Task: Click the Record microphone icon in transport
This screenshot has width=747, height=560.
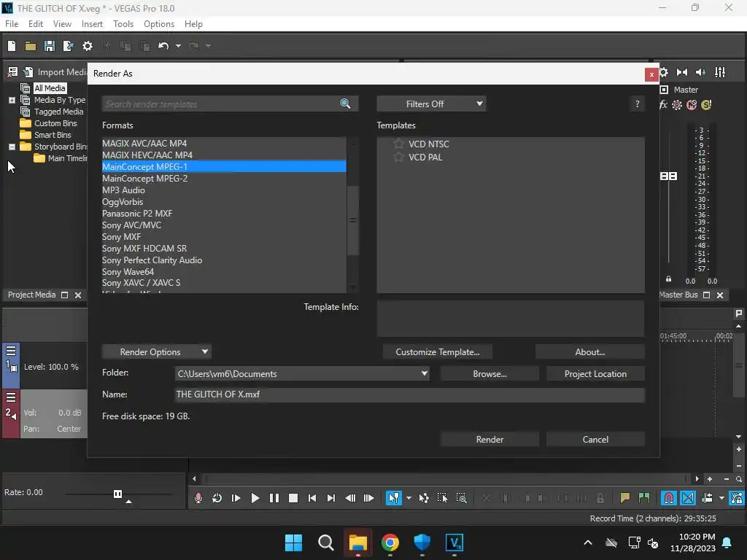Action: (198, 498)
